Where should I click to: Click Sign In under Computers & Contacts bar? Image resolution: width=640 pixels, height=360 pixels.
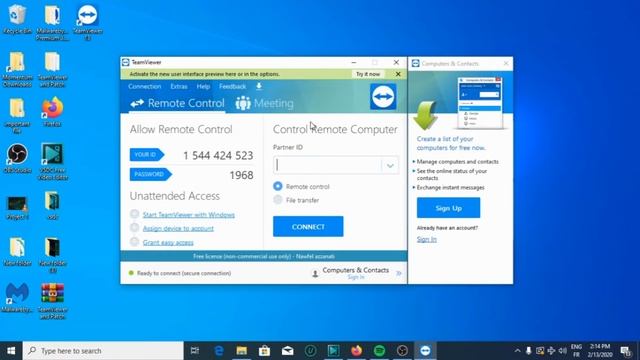(356, 277)
